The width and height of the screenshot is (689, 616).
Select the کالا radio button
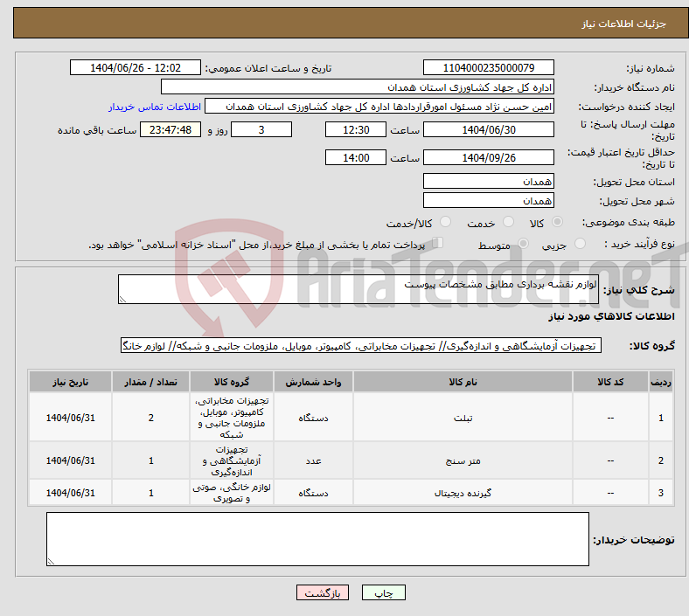[x=557, y=222]
